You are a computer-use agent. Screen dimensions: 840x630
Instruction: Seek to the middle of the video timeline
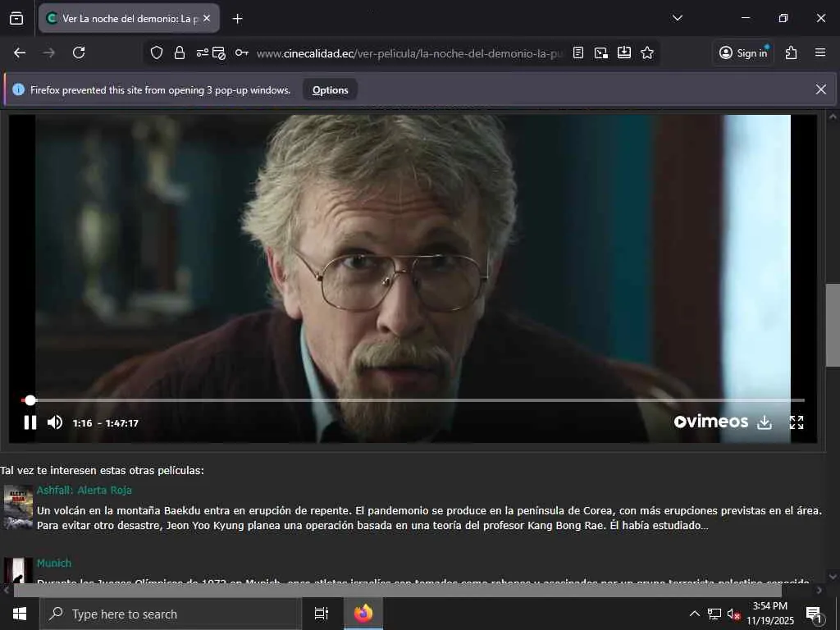(413, 400)
